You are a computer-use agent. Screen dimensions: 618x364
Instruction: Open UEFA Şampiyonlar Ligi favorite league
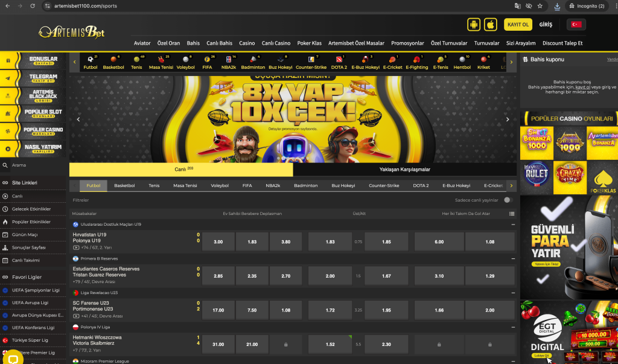pos(36,290)
